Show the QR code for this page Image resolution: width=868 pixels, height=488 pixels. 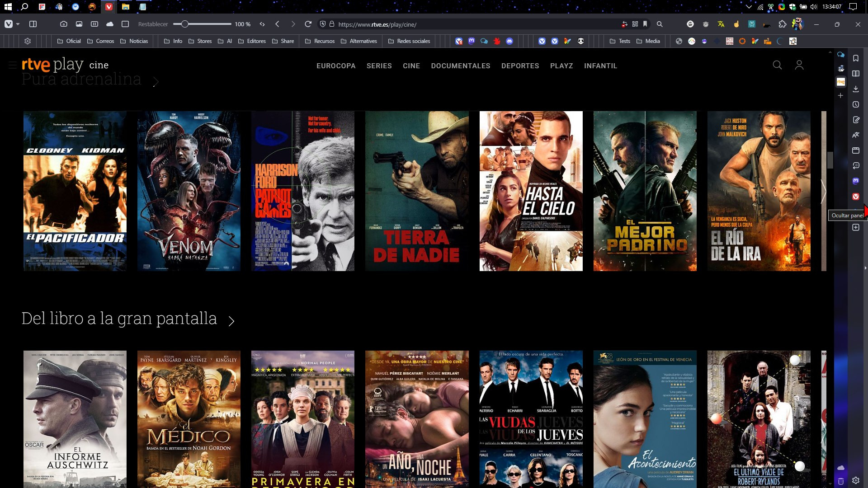pos(635,24)
